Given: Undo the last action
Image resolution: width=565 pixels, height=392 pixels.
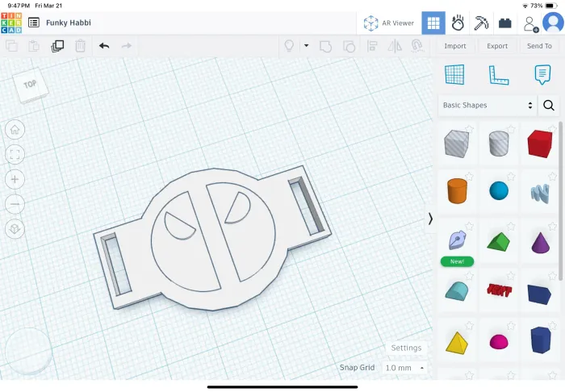Looking at the screenshot, I should point(104,46).
